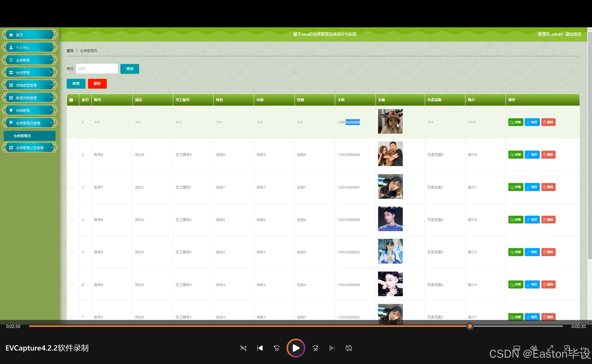
Task: Select the header select-all checkbox
Action: (71, 100)
